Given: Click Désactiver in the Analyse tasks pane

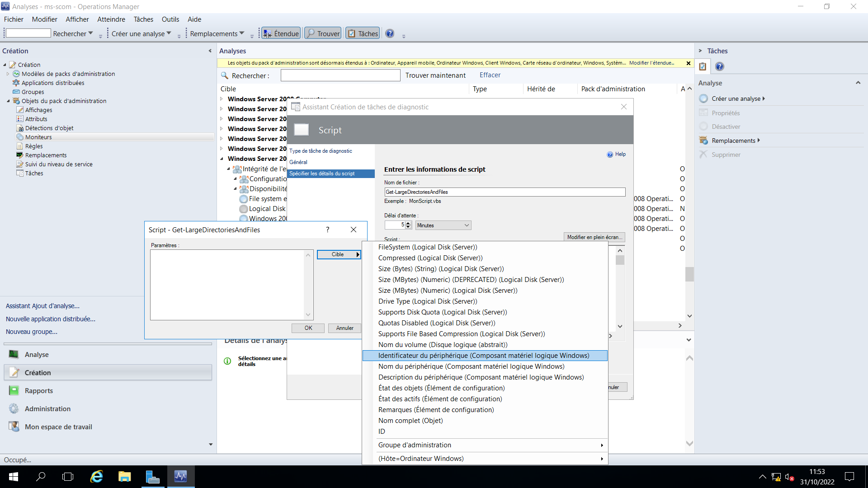Looking at the screenshot, I should [726, 127].
